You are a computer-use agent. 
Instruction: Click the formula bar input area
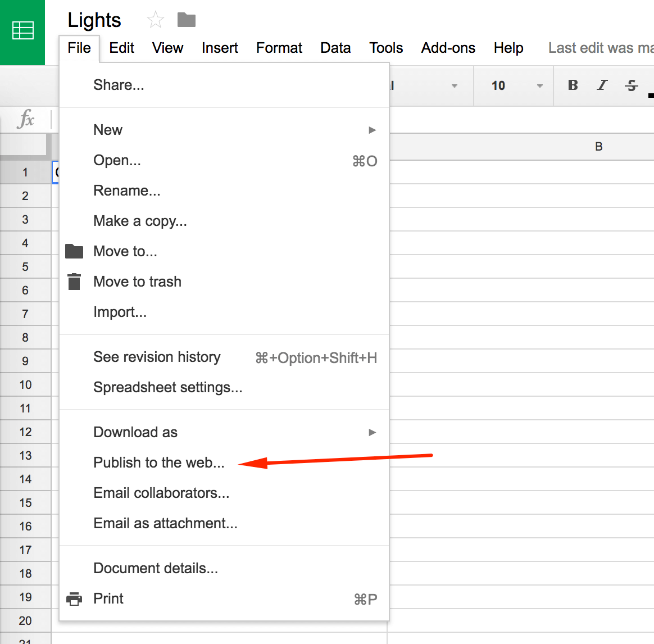521,119
